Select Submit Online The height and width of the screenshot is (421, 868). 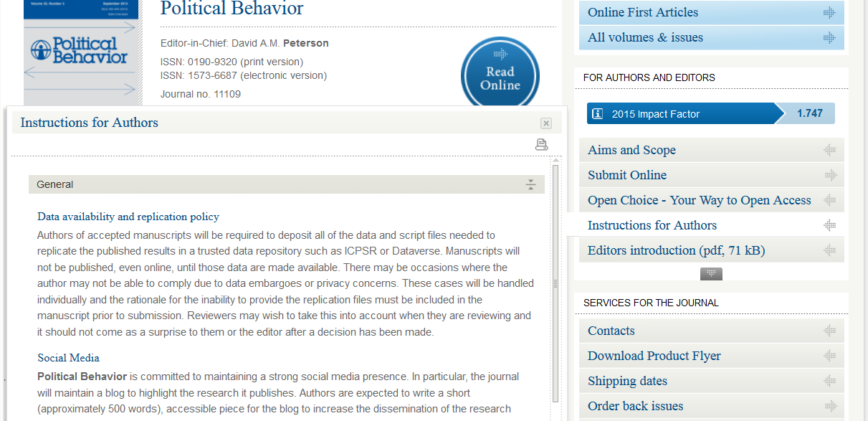(627, 175)
